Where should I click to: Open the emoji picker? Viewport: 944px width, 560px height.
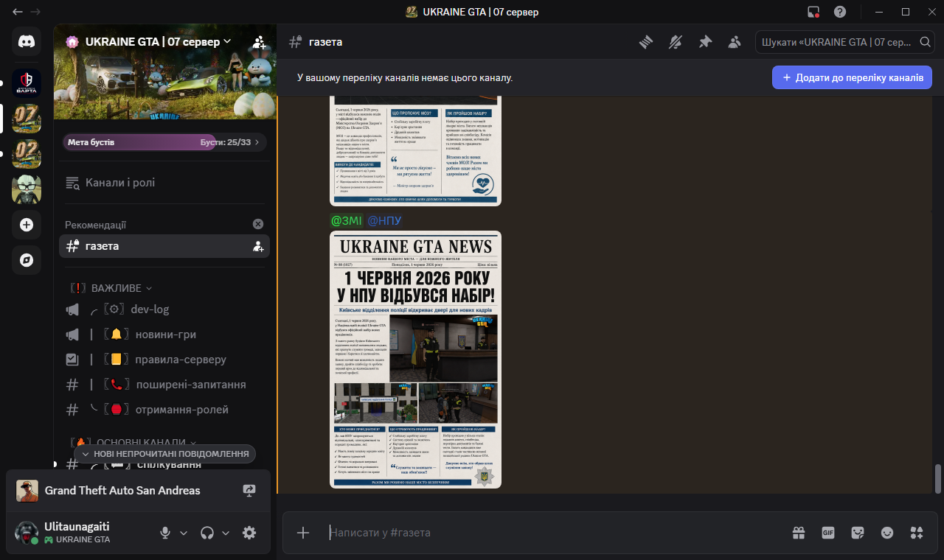887,533
